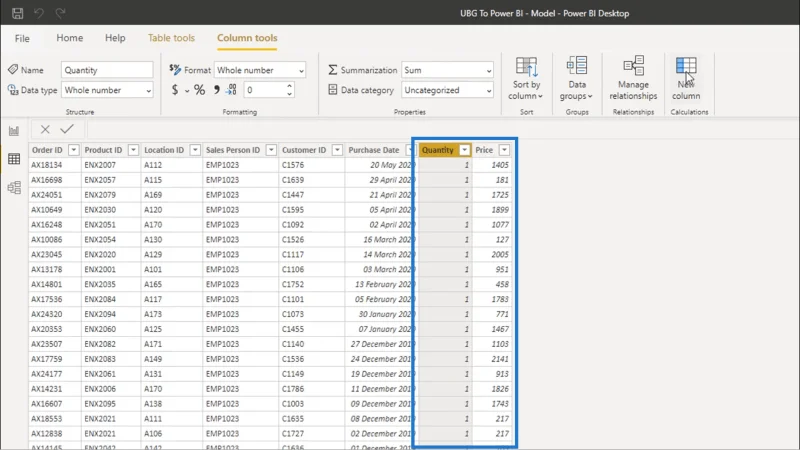Create a New column
Image resolution: width=800 pixels, height=450 pixels.
686,78
